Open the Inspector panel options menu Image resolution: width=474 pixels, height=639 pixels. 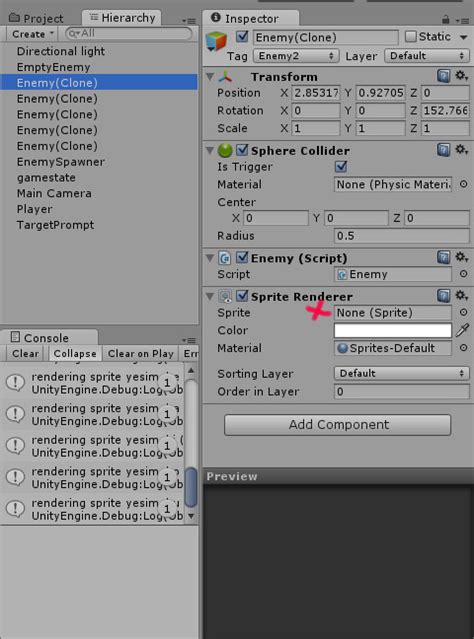463,20
